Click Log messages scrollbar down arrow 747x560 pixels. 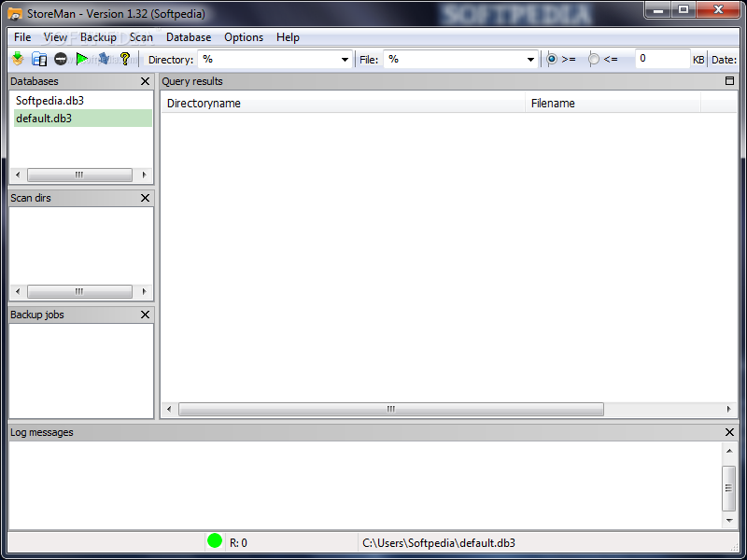pos(729,521)
